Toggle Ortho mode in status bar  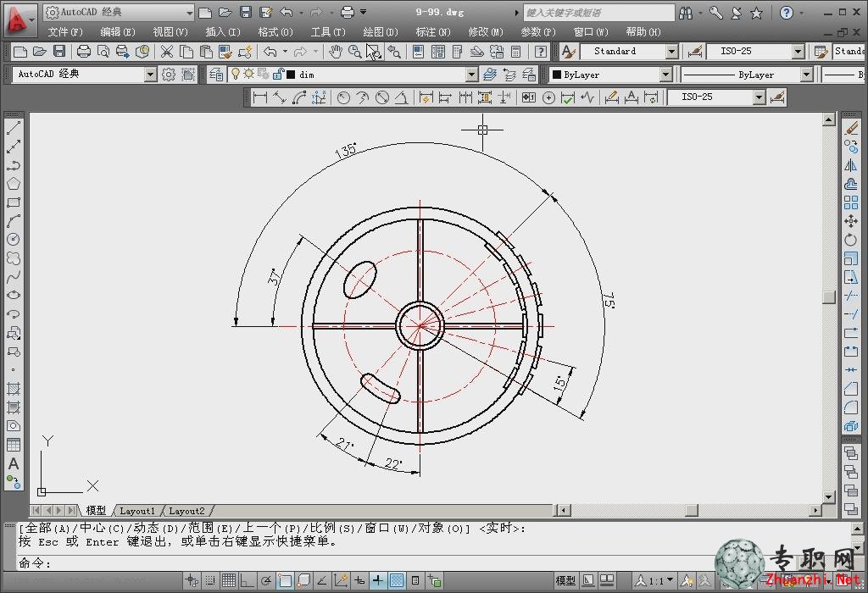pyautogui.click(x=247, y=580)
